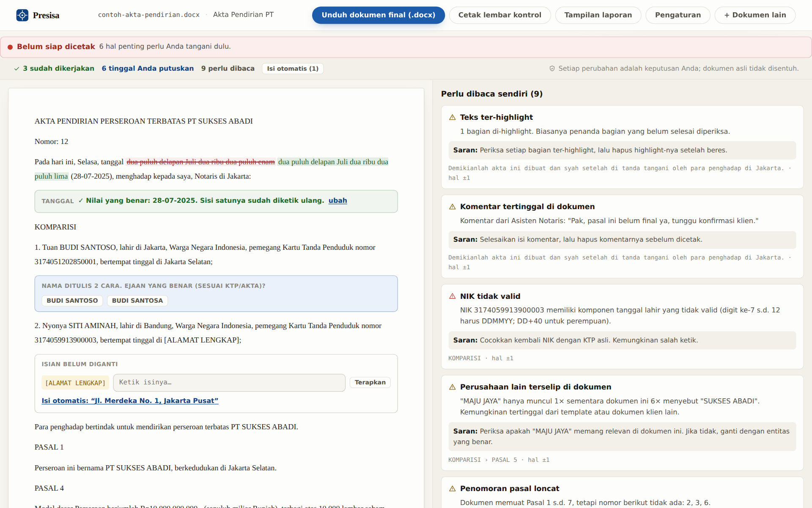Click the [ALAMAT LENGKAP] placeholder tag

click(x=75, y=383)
